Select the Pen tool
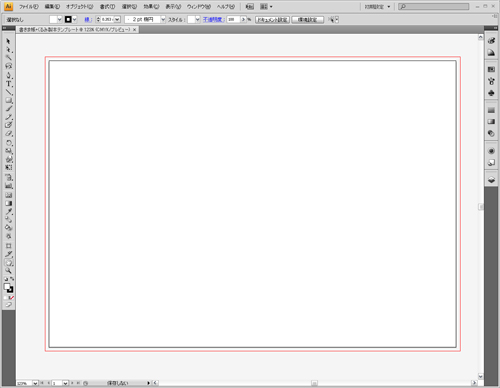The height and width of the screenshot is (388, 500). [x=9, y=75]
